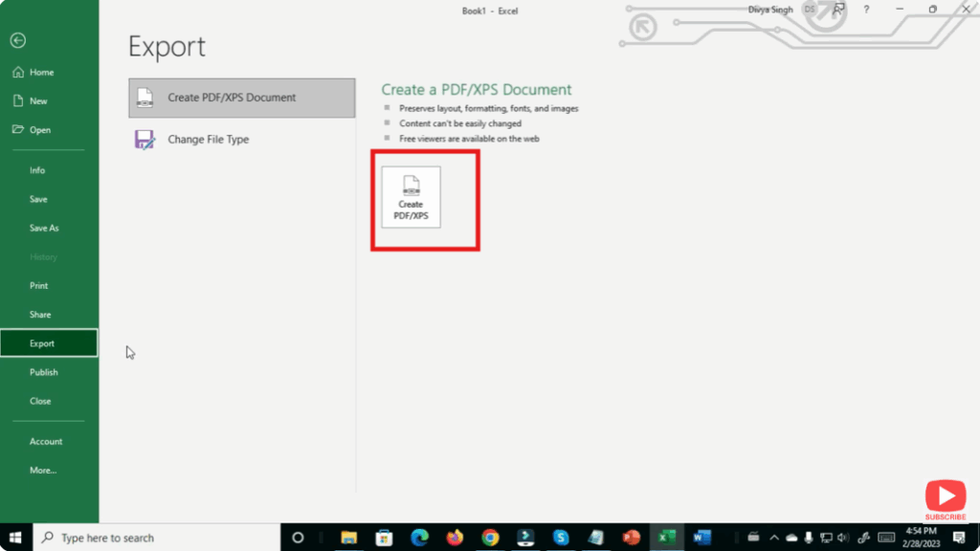Click the microphone icon in the system tray
Image resolution: width=980 pixels, height=551 pixels.
[x=809, y=538]
